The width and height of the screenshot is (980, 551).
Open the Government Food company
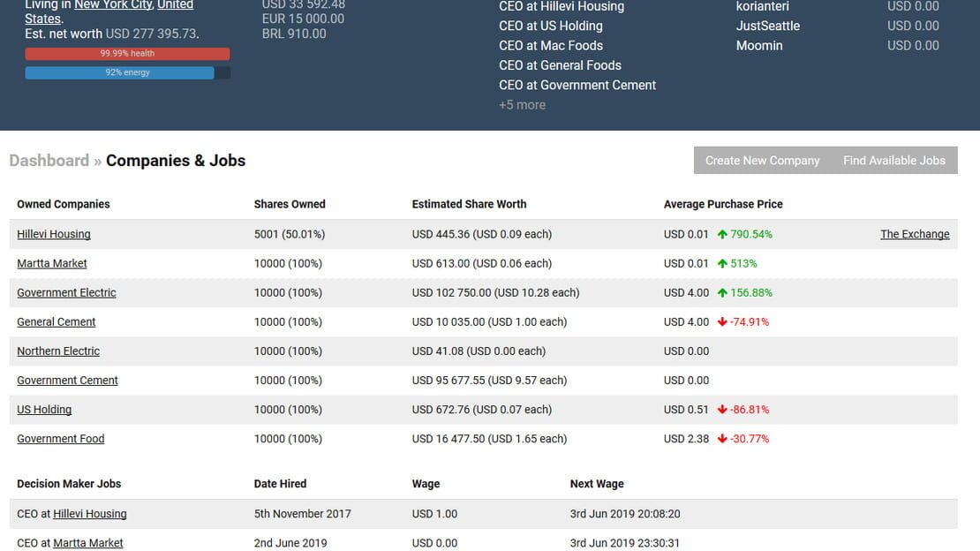pyautogui.click(x=61, y=439)
